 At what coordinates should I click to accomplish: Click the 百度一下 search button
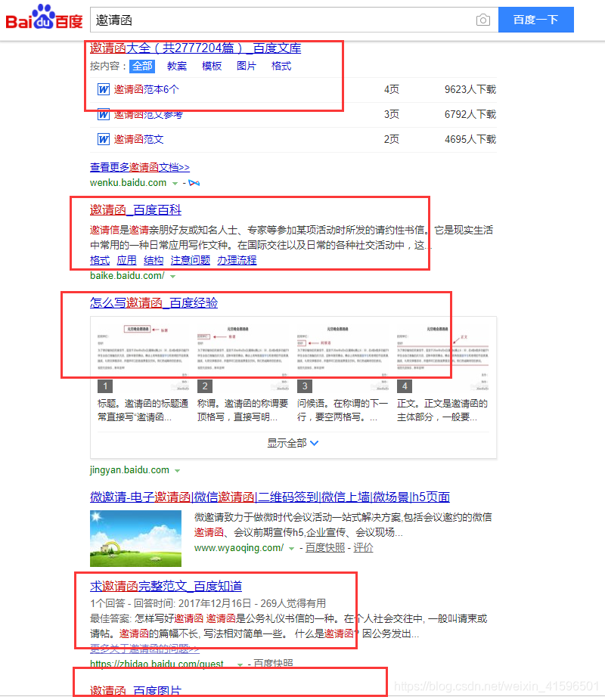[x=536, y=20]
